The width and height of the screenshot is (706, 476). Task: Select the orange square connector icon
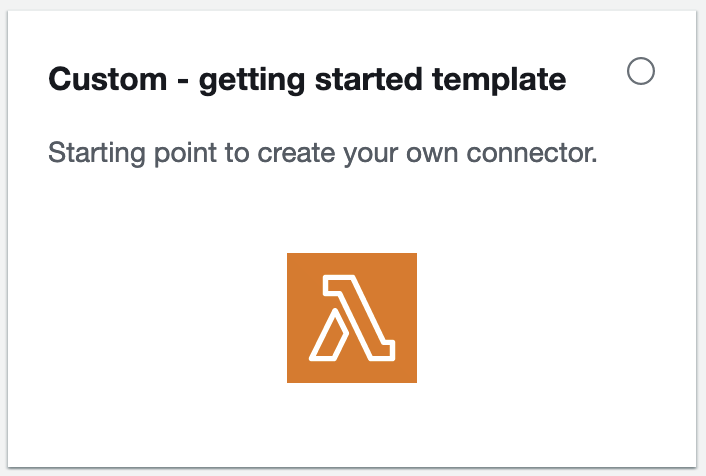pos(352,318)
